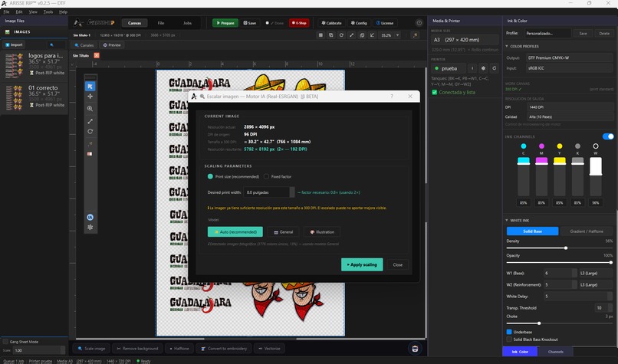Click the help question mark in scaling dialog
This screenshot has width=618, height=364.
391,96
